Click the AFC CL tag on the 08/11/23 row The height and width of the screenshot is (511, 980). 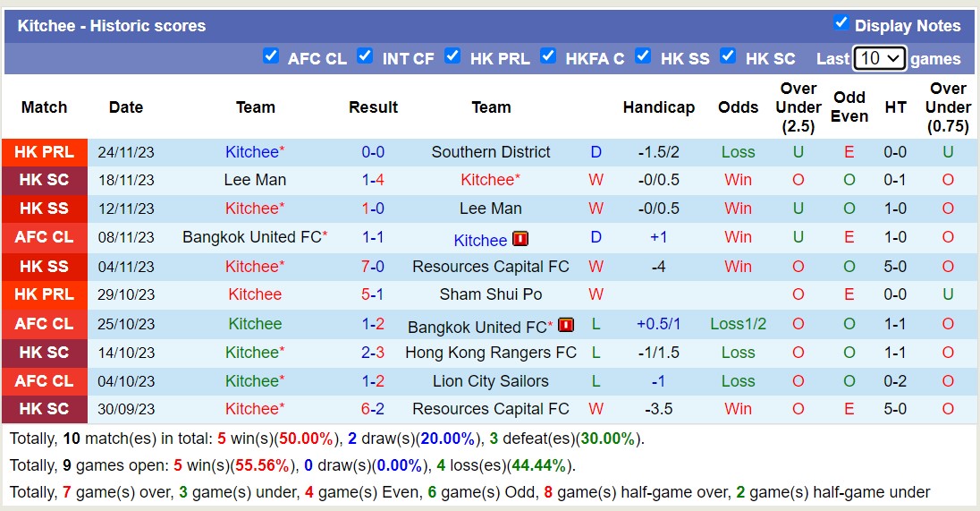point(45,238)
